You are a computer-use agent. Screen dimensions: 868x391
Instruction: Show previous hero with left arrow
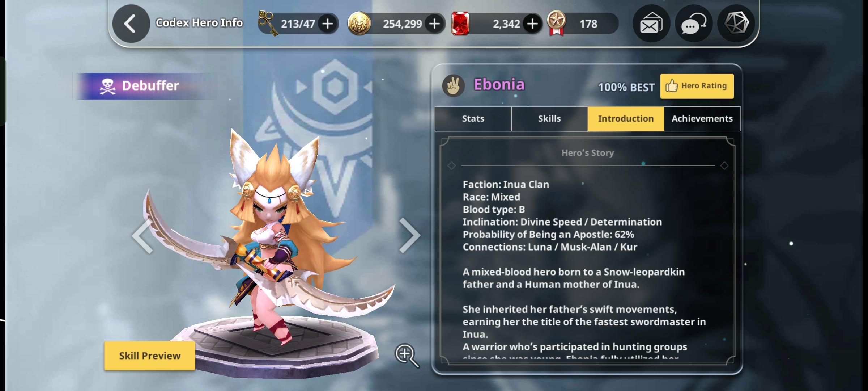pyautogui.click(x=142, y=236)
